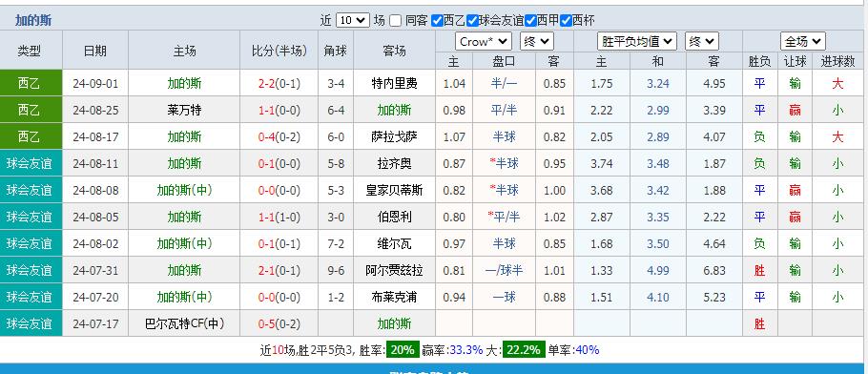This screenshot has width=868, height=374.
Task: Click the 比分(半场) column header
Action: (x=279, y=51)
